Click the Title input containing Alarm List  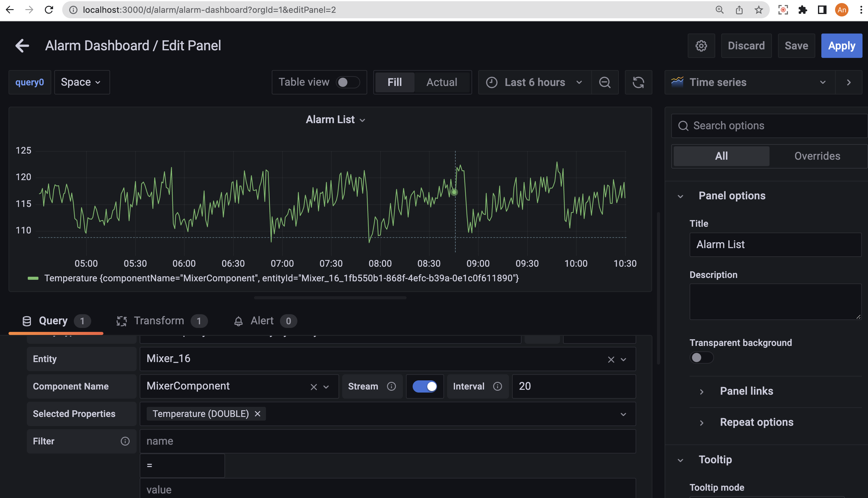(775, 244)
